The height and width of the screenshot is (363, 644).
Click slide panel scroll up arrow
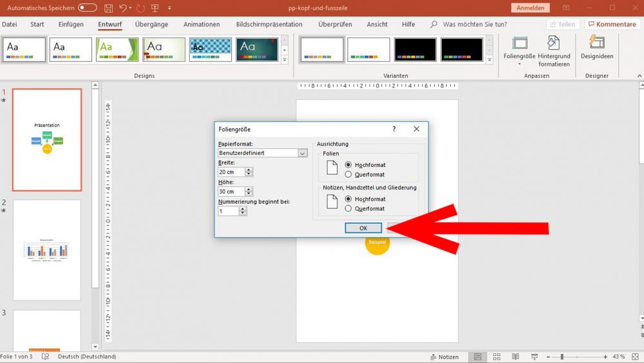[x=95, y=85]
